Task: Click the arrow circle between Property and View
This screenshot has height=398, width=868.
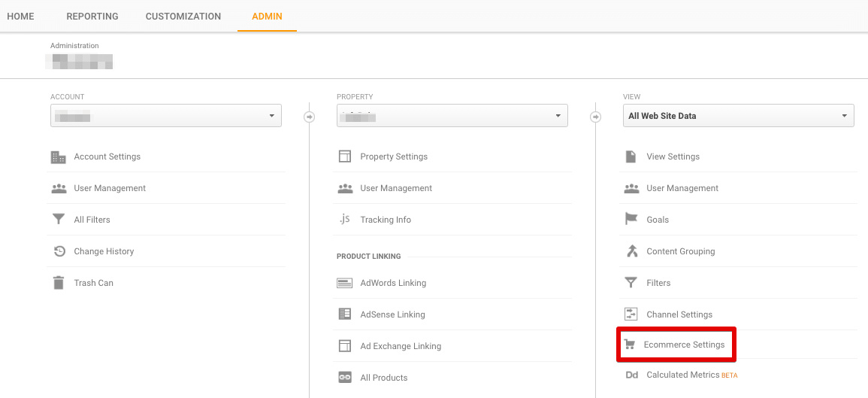Action: point(596,117)
